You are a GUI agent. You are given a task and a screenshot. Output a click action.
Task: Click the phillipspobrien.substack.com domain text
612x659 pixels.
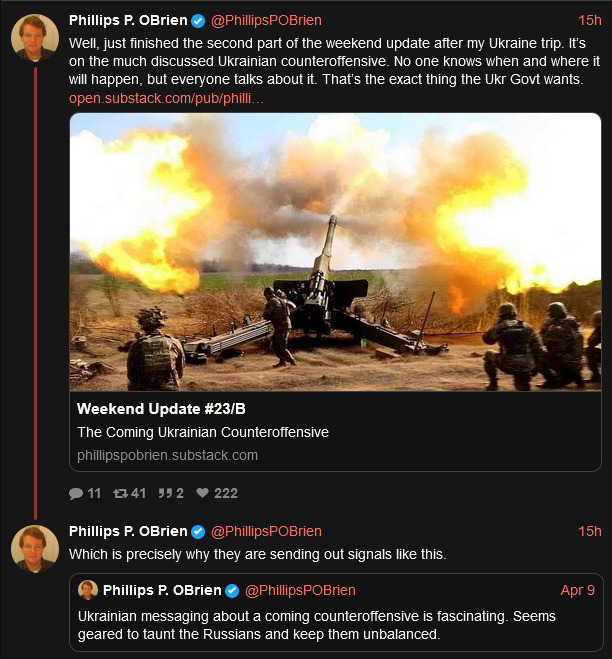coord(167,455)
